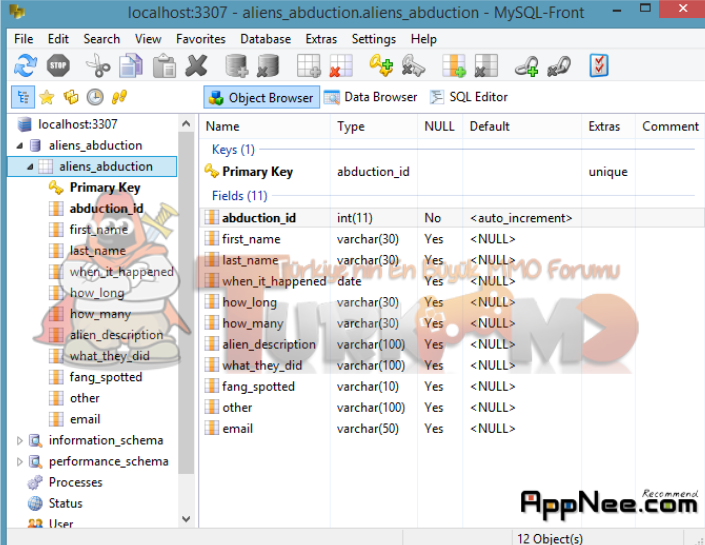The image size is (705, 545).
Task: Open the Settings menu
Action: tap(374, 39)
